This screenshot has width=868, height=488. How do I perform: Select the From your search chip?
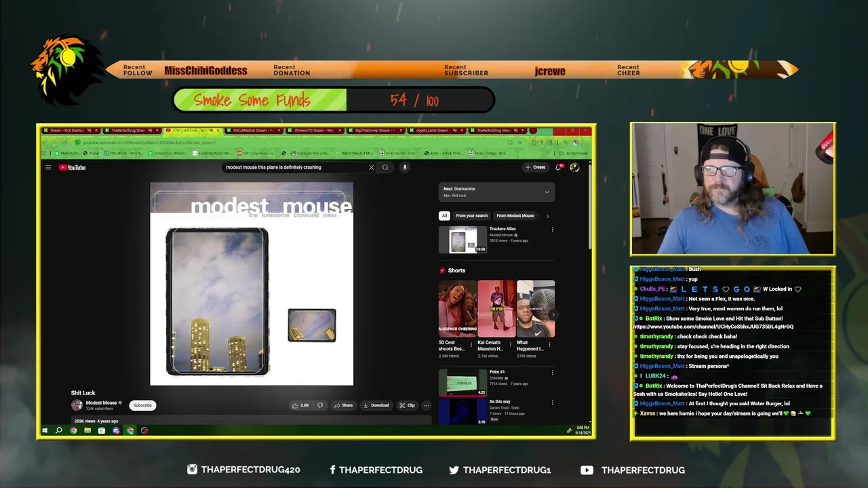pos(472,216)
